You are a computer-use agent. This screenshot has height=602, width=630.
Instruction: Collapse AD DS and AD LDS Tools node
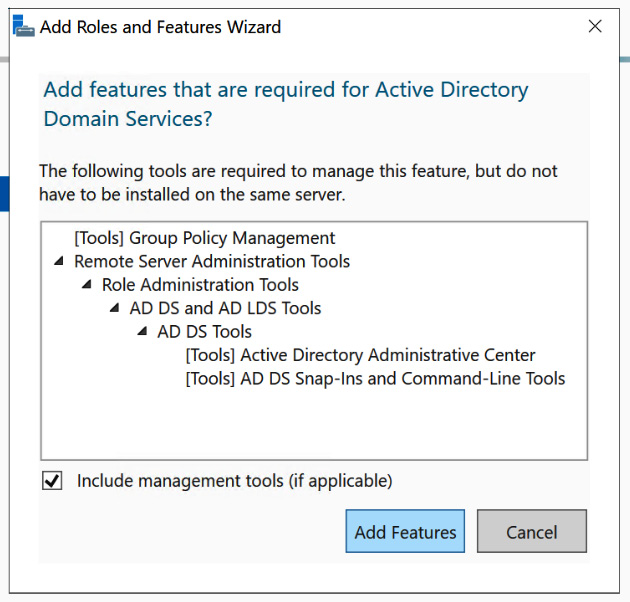[115, 308]
